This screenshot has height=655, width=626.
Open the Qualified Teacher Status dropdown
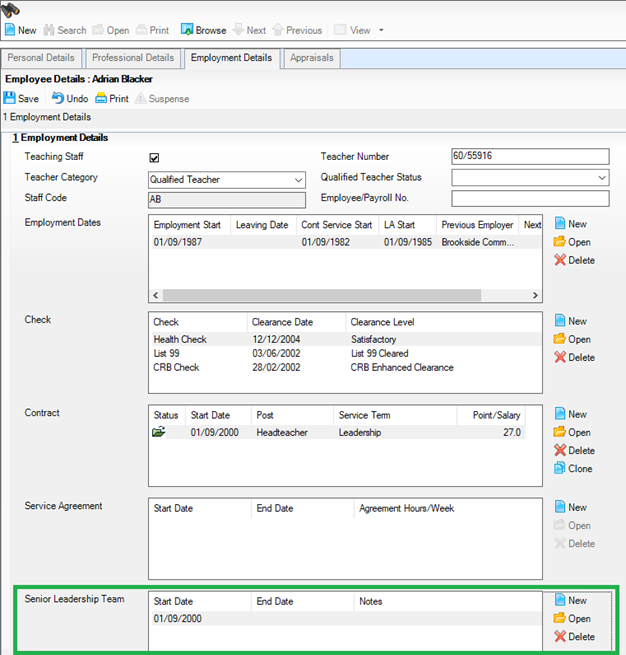pyautogui.click(x=602, y=178)
